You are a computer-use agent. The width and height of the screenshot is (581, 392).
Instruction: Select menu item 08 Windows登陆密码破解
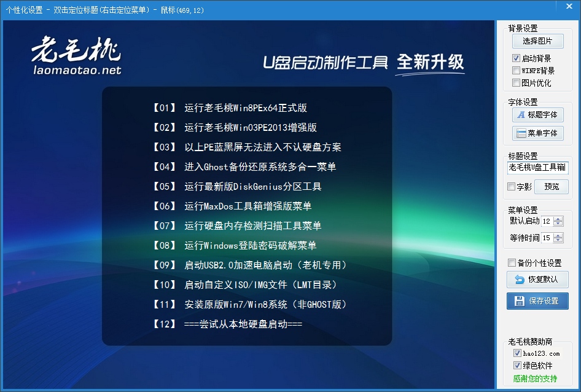tap(234, 246)
